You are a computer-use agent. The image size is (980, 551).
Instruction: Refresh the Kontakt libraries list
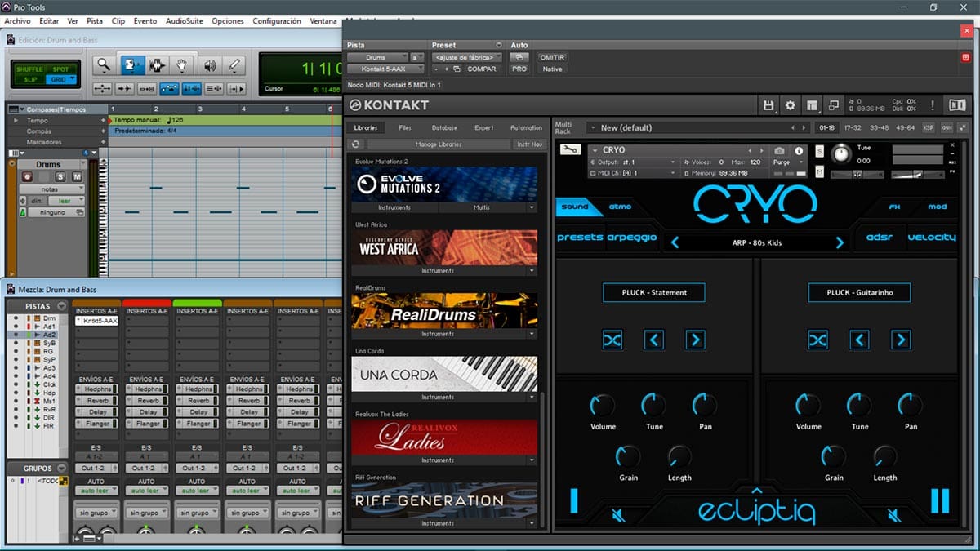click(355, 144)
